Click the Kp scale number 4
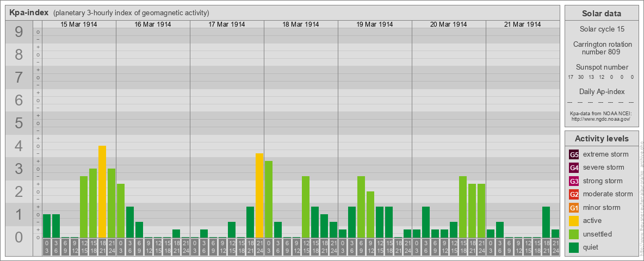This screenshot has height=261, width=644. click(18, 146)
